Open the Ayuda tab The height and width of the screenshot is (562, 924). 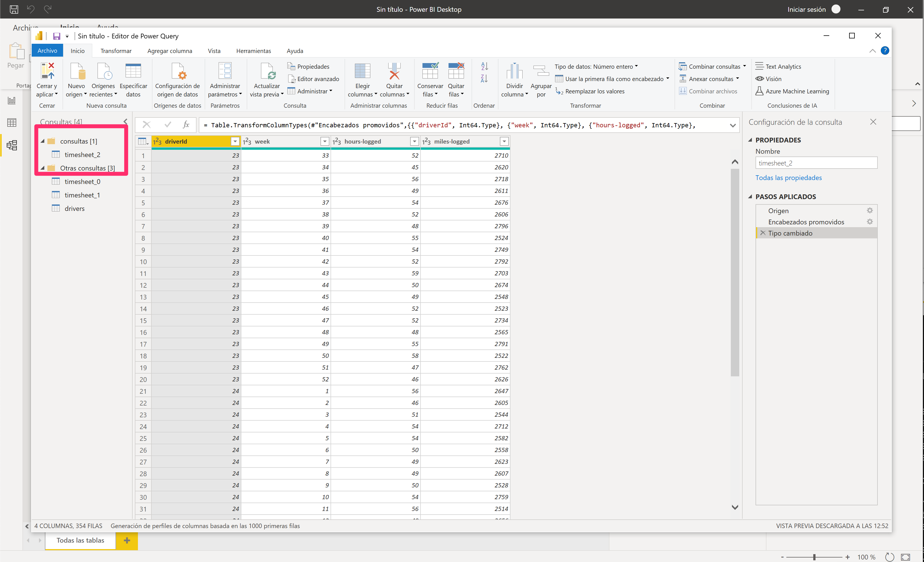point(295,51)
